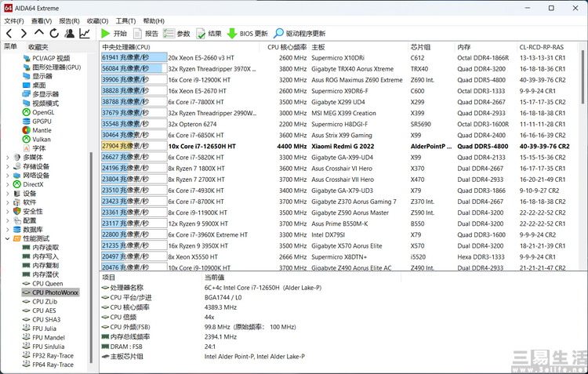The width and height of the screenshot is (588, 374).
Task: Open the 文件(F) menu
Action: [14, 21]
